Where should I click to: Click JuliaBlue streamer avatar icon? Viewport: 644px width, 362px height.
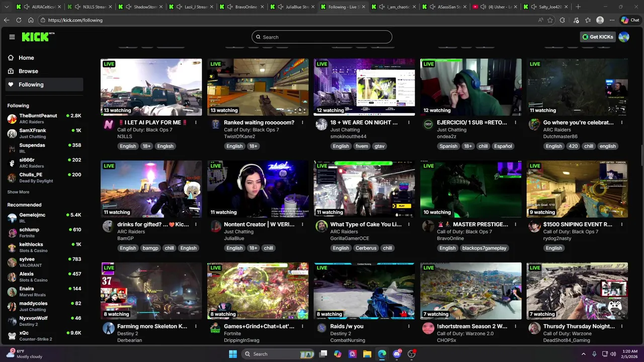[x=215, y=227]
